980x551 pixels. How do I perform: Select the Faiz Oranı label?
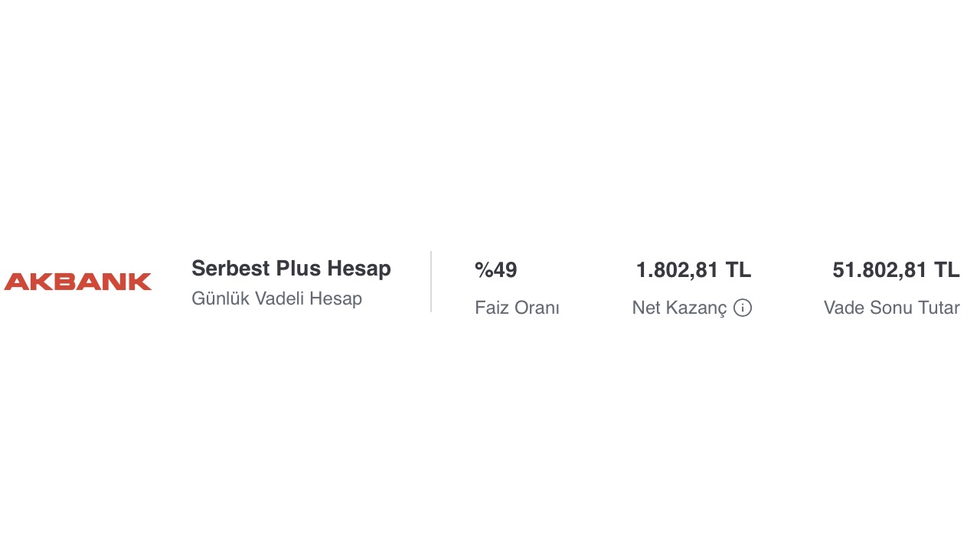[x=517, y=308]
